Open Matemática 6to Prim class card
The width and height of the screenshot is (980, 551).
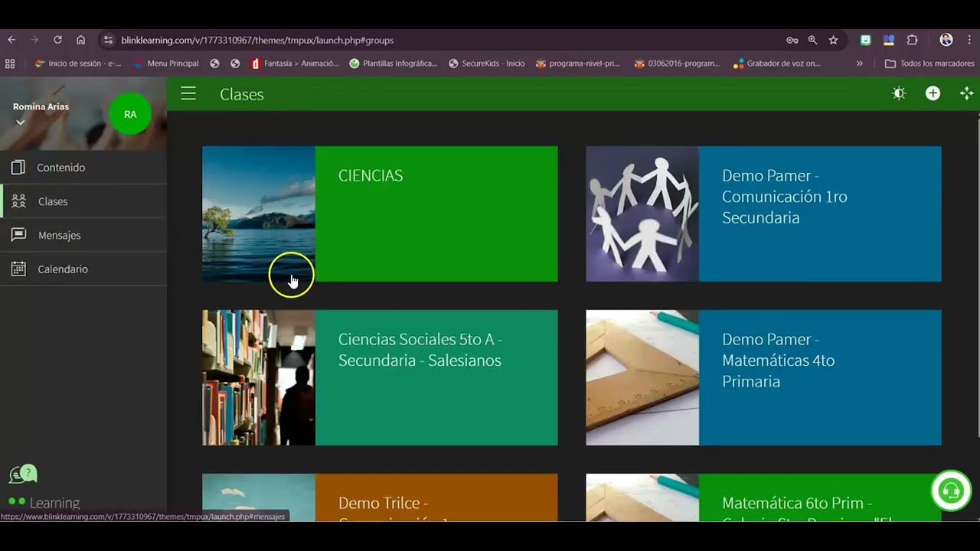763,497
